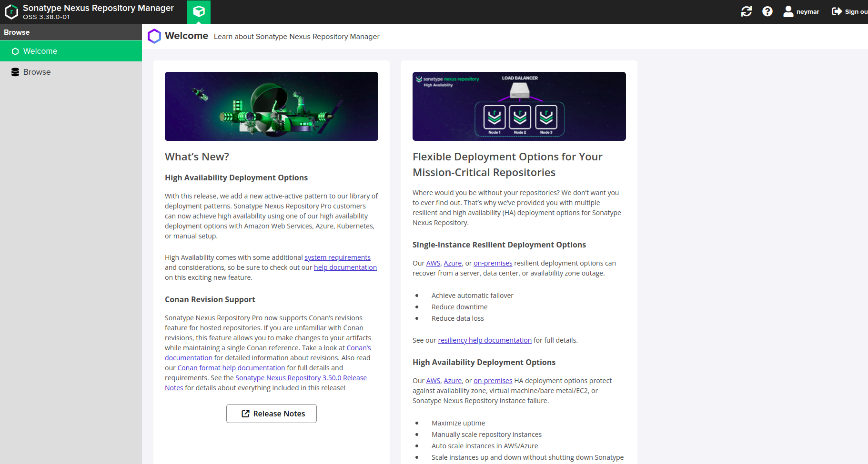868x464 pixels.
Task: Click the Welcome page header hexagon icon
Action: click(154, 36)
